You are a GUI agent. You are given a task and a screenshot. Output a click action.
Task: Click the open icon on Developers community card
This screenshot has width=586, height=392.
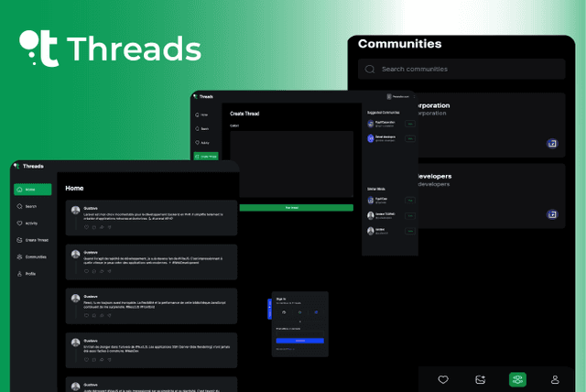(552, 214)
